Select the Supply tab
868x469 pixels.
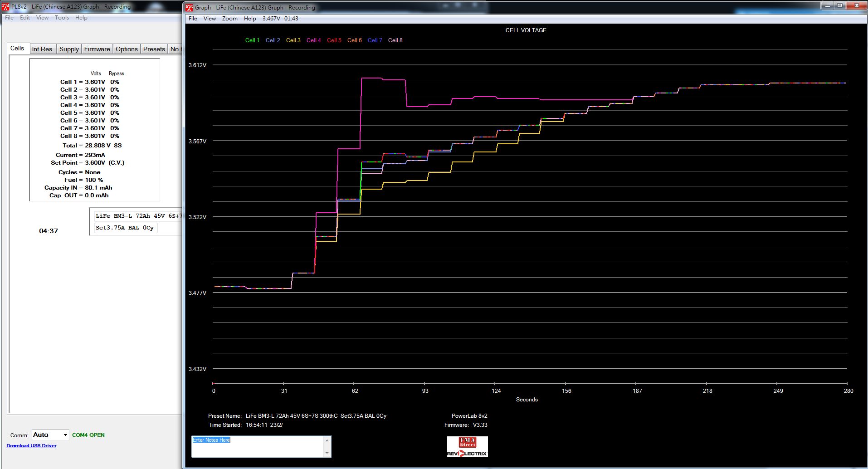coord(69,49)
